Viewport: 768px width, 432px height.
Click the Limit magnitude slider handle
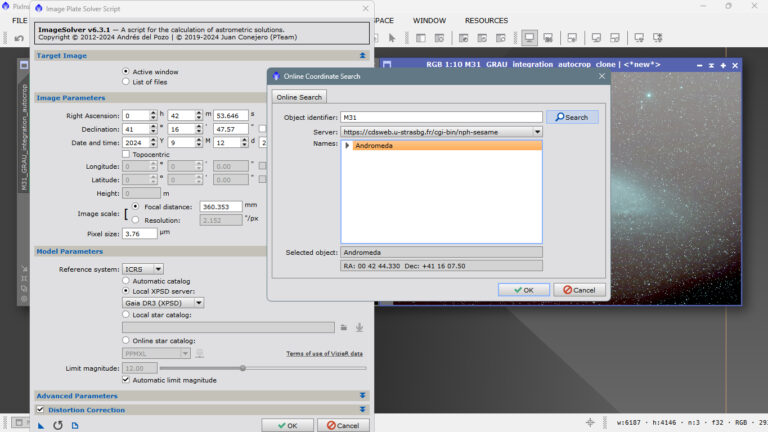(242, 368)
